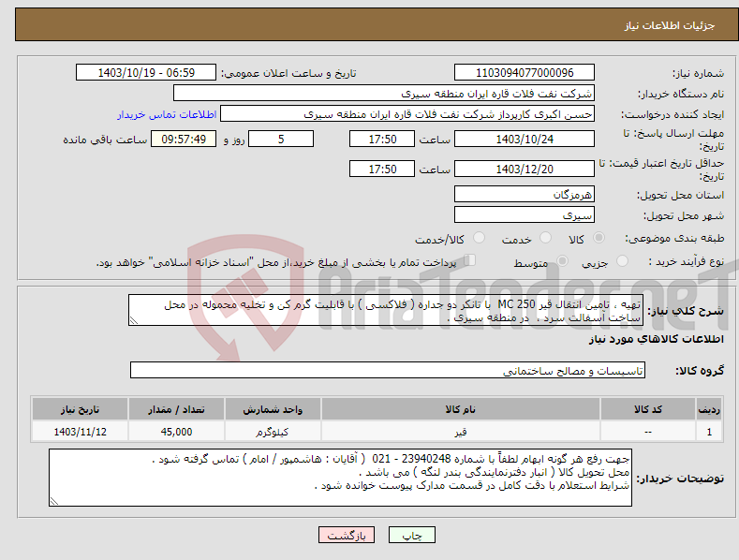Screen dimensions: 739x560
Task: Click the اطلاعات کالاهای مورد نیاز heading
Action: coord(656,339)
